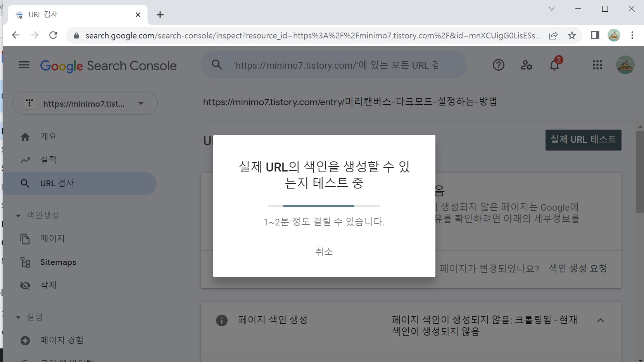This screenshot has height=362, width=644.
Task: Click 색인 생성 요청 link
Action: coord(578,268)
